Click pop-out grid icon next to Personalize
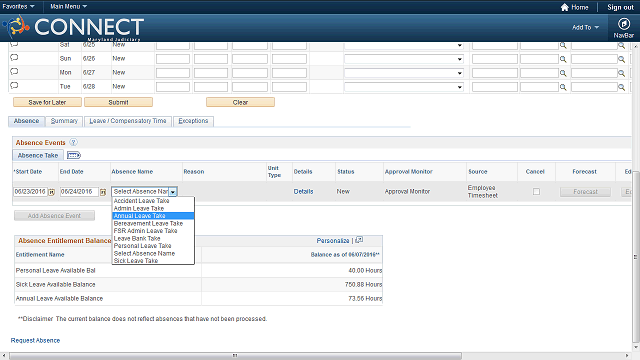 (x=359, y=240)
